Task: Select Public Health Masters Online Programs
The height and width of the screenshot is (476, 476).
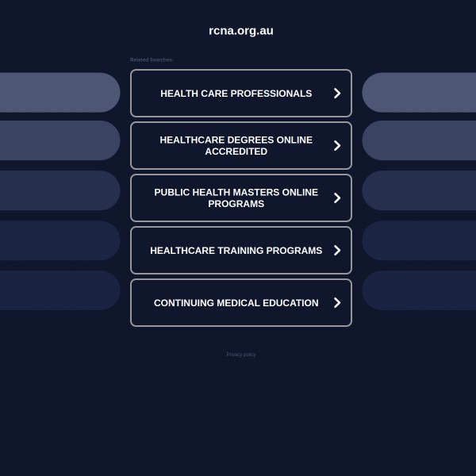Action: [236, 198]
